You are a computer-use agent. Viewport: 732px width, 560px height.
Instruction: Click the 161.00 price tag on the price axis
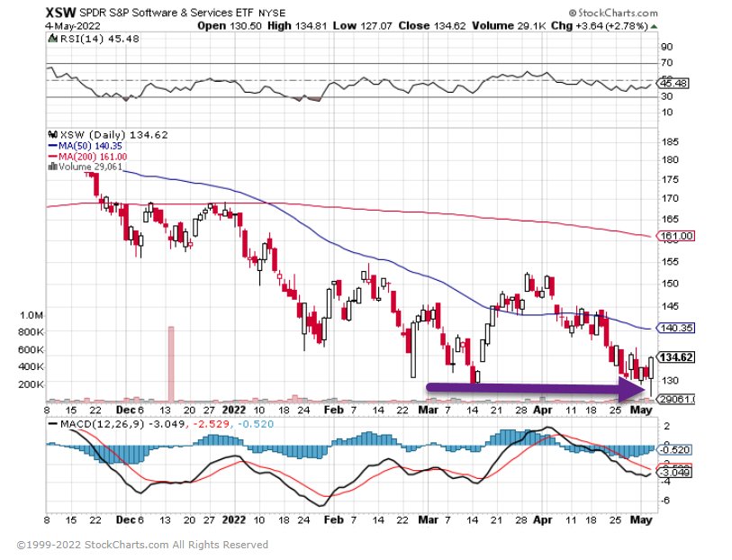click(675, 236)
